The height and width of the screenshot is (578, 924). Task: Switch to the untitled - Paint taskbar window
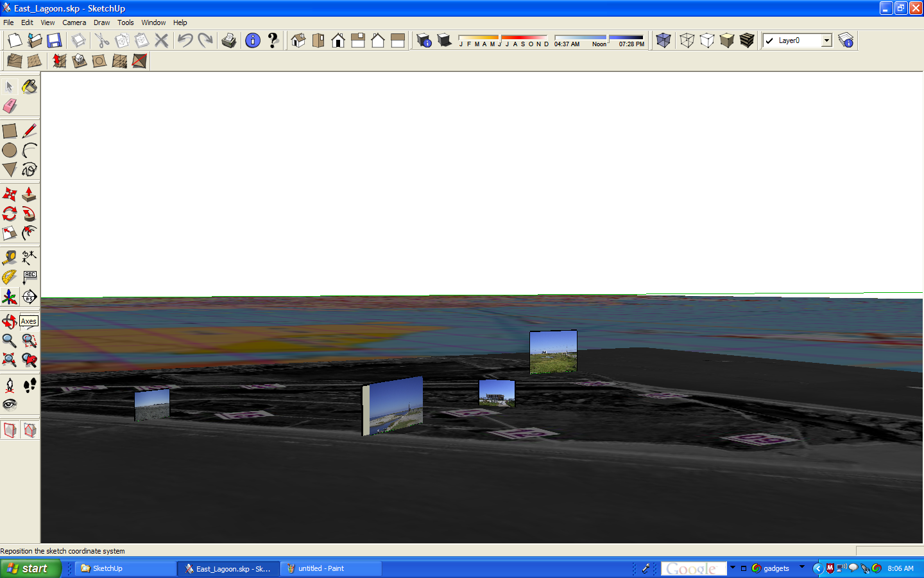tap(331, 568)
